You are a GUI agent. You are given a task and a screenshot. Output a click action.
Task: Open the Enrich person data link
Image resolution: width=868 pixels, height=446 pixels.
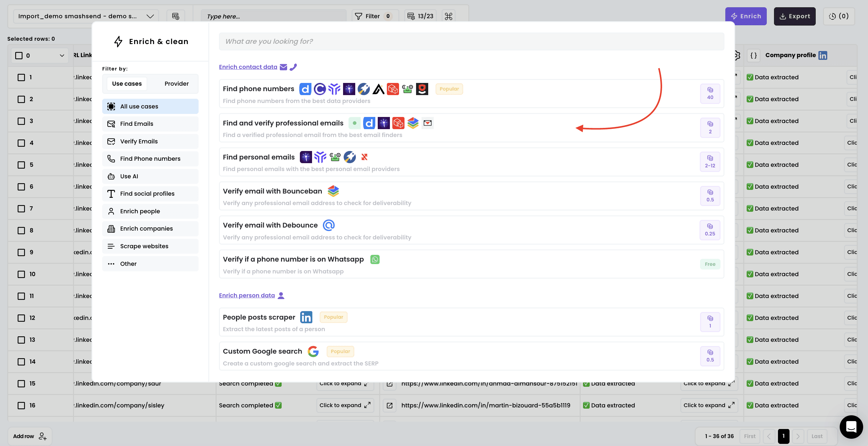[247, 295]
